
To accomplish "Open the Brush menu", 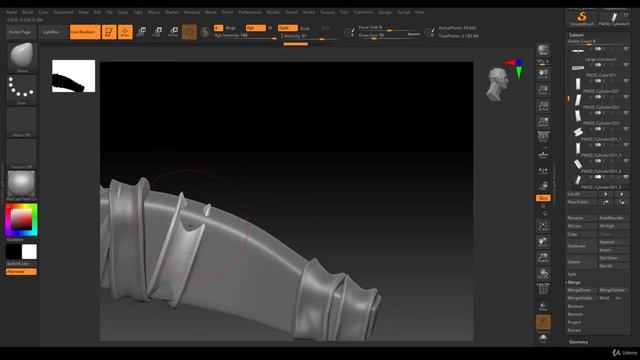I will point(28,12).
